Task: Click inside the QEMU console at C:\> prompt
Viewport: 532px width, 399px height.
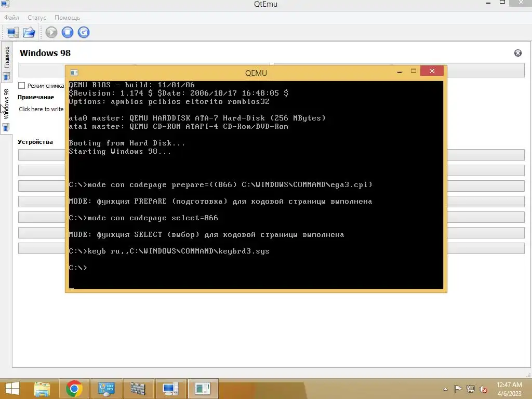Action: tap(78, 268)
